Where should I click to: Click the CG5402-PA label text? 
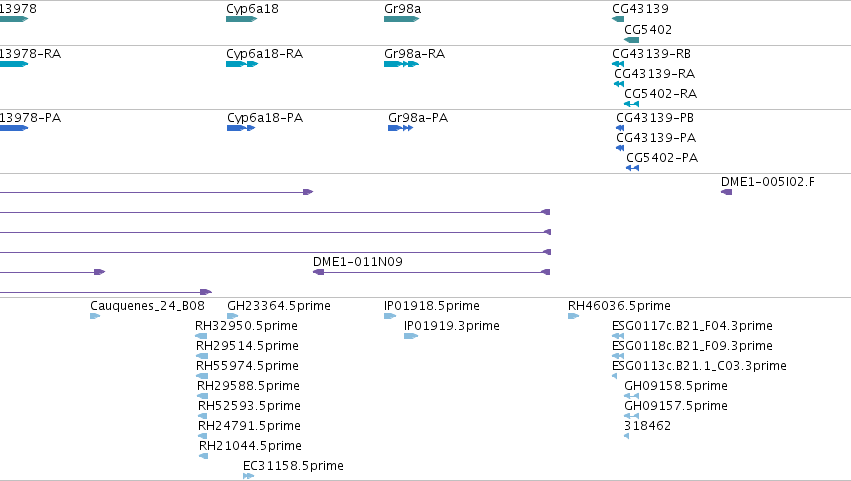click(x=662, y=158)
